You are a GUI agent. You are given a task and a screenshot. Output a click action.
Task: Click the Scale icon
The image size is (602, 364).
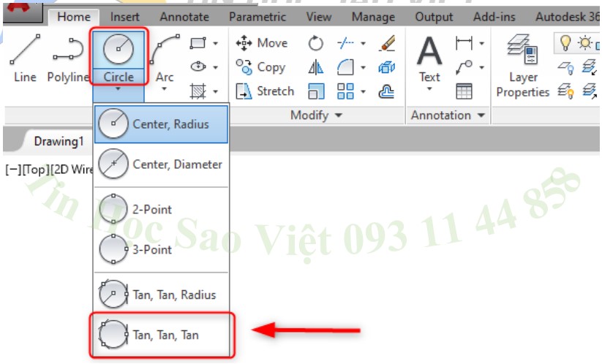(x=316, y=91)
